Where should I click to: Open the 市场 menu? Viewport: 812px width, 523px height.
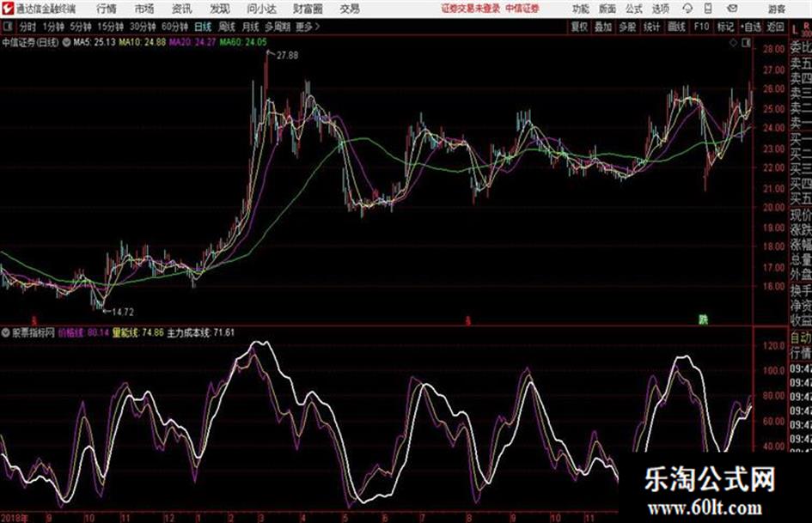click(x=144, y=9)
